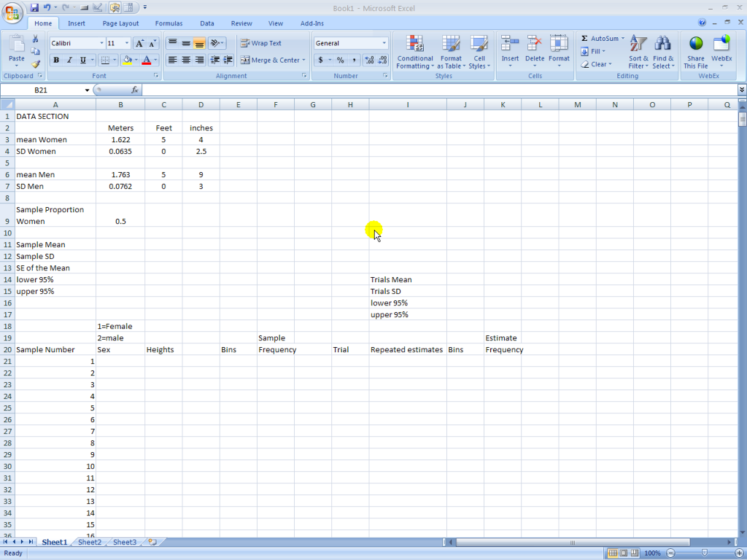
Task: Click the Conditional Formatting icon
Action: [414, 44]
